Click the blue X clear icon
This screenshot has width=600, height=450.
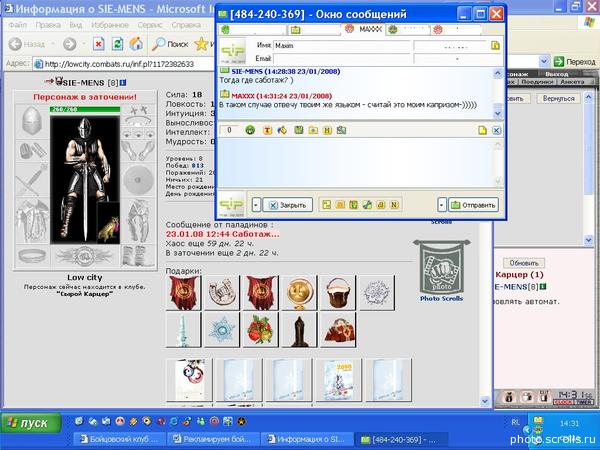[496, 130]
